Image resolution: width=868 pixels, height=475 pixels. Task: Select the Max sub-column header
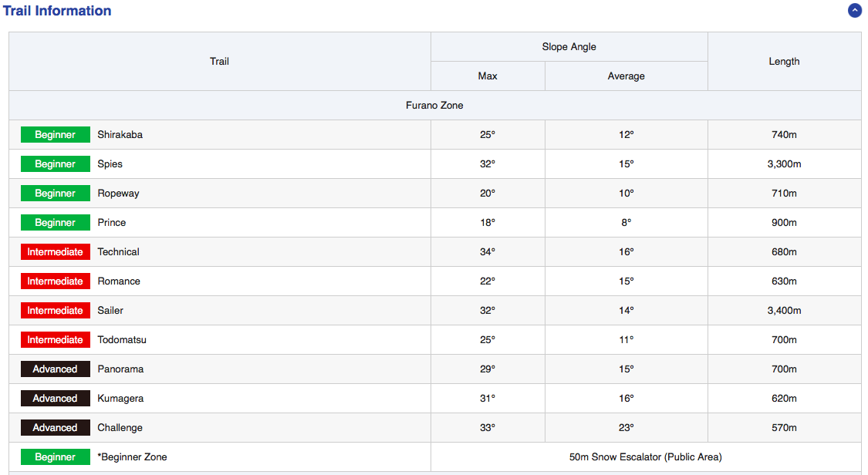click(x=488, y=76)
